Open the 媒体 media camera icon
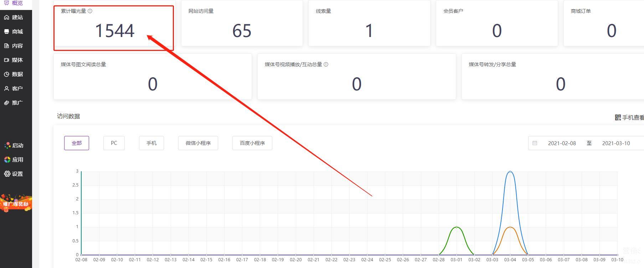This screenshot has height=268, width=644. (x=6, y=60)
